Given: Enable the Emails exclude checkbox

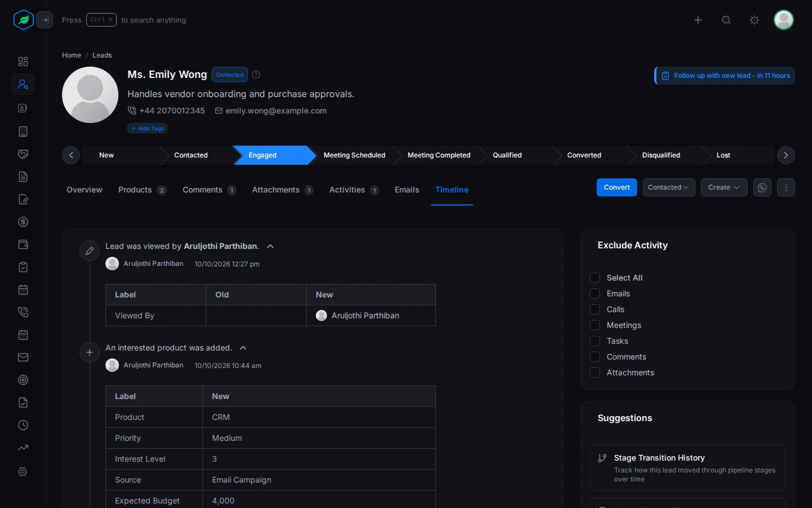Looking at the screenshot, I should pyautogui.click(x=595, y=294).
